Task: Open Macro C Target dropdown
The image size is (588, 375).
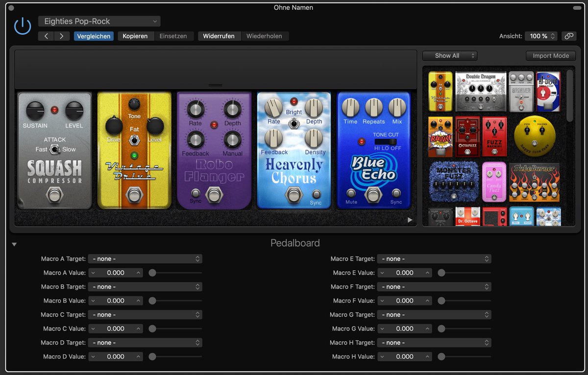Action: [x=146, y=315]
